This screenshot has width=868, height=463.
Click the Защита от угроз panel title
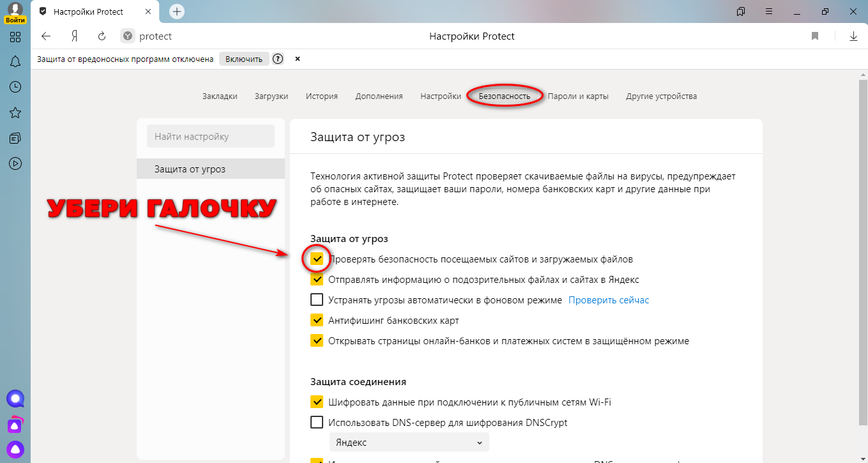pyautogui.click(x=358, y=137)
